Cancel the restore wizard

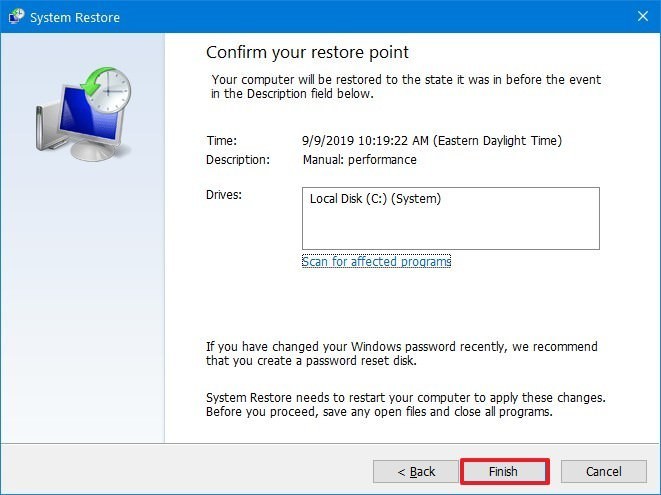[603, 471]
